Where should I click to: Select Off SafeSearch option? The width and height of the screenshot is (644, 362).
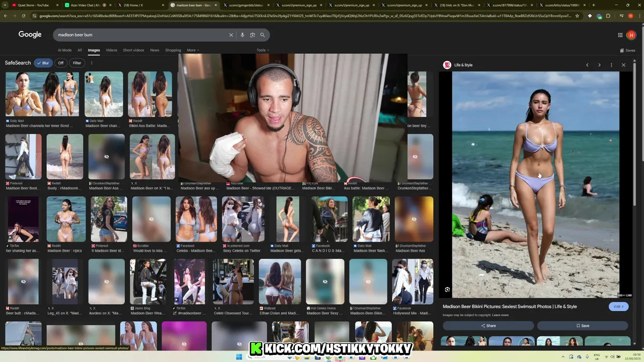[61, 63]
